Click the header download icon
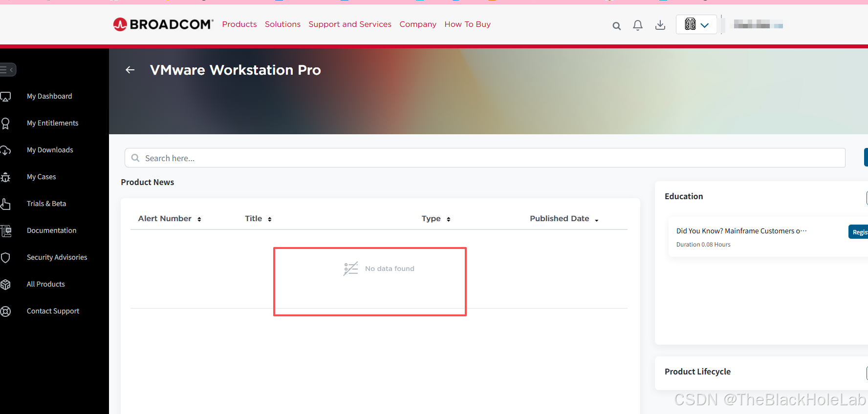 pos(660,25)
